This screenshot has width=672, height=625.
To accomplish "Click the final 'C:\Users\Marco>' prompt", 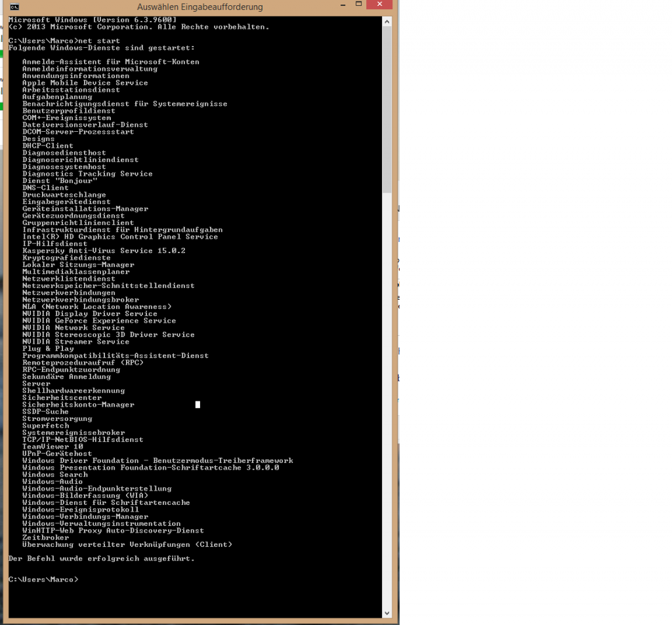I will coord(43,580).
